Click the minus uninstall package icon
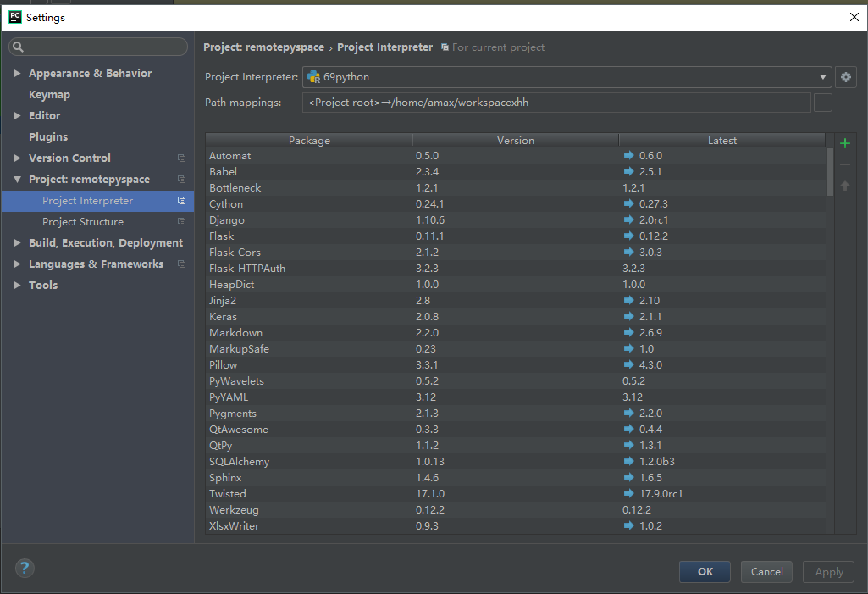Screen dimensions: 868x594 pos(845,164)
